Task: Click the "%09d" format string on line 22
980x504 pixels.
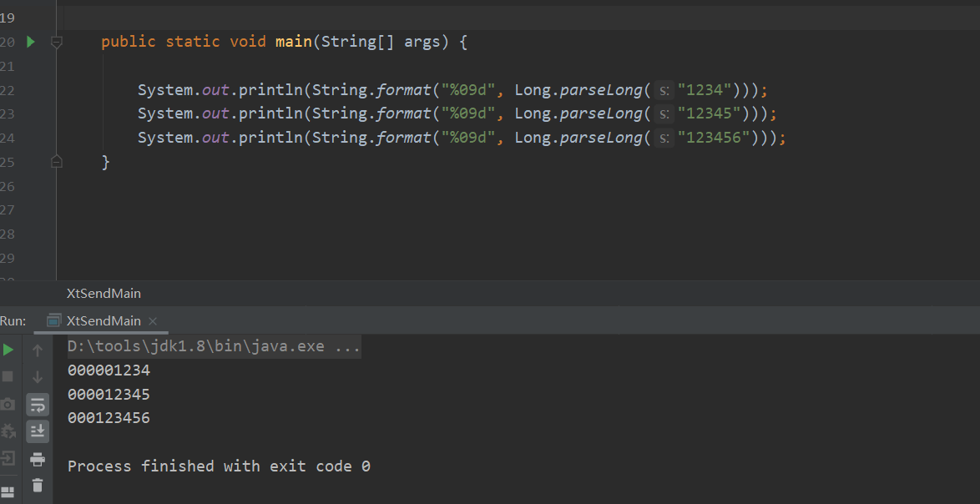Action: (x=469, y=90)
